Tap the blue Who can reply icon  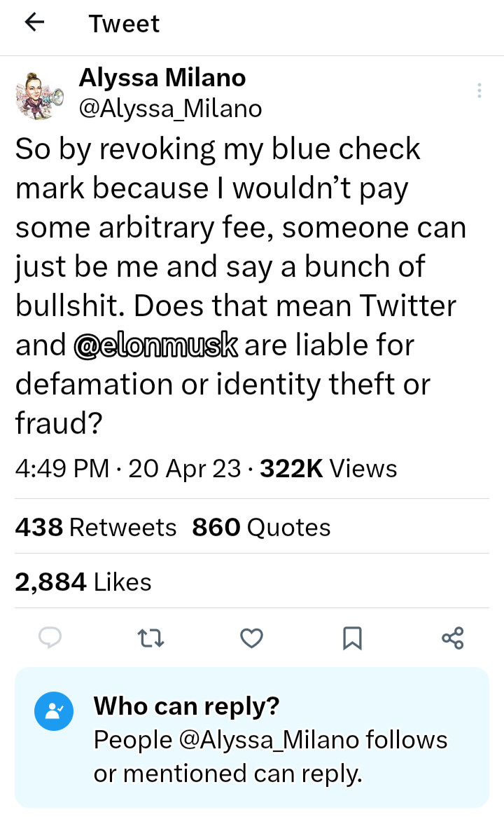(54, 711)
